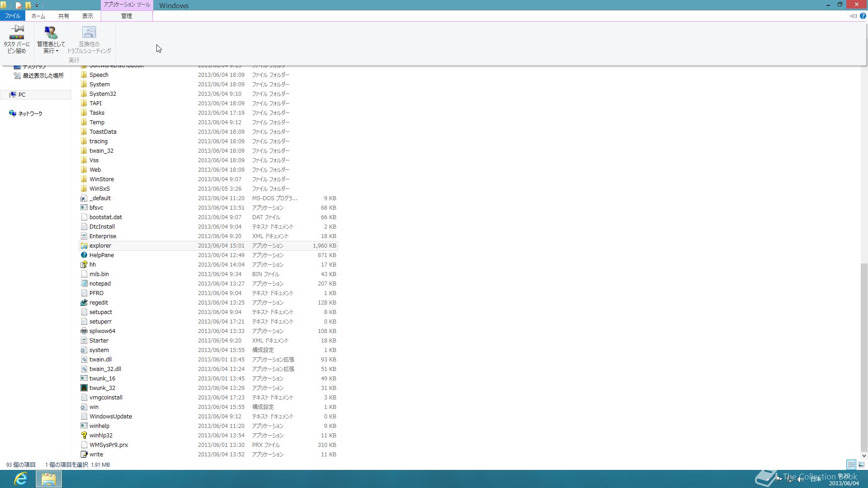Select the hh application icon

pyautogui.click(x=84, y=265)
